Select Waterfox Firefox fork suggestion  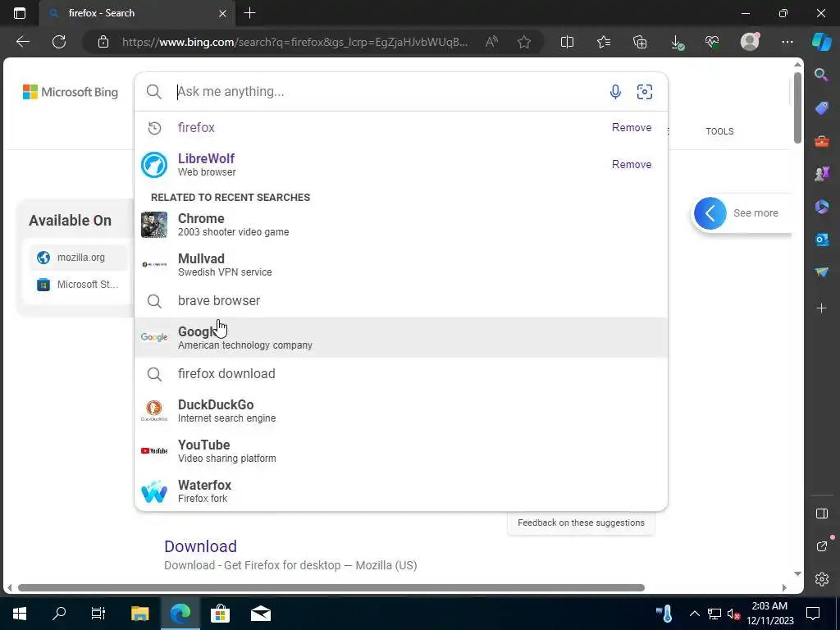[400, 491]
